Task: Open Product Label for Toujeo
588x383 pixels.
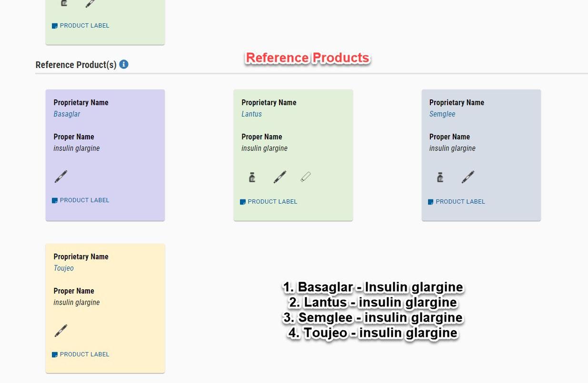Action: [80, 354]
